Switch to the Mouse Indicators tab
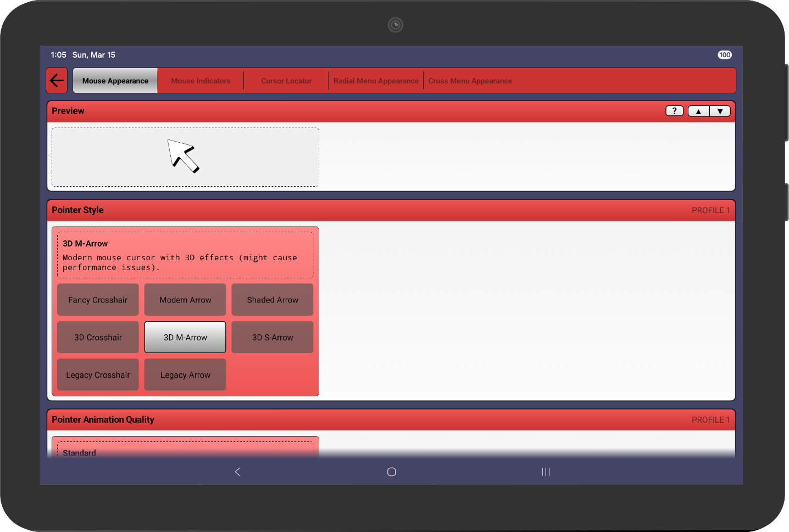This screenshot has height=532, width=789. (201, 81)
